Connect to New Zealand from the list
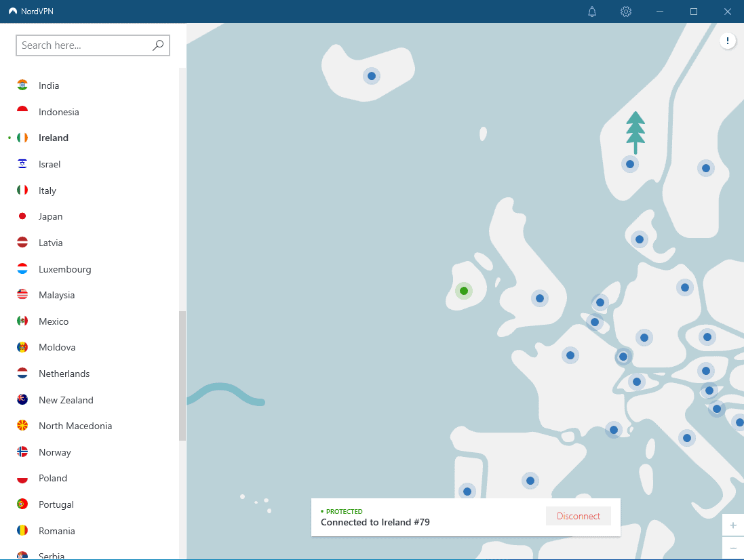 [x=66, y=400]
